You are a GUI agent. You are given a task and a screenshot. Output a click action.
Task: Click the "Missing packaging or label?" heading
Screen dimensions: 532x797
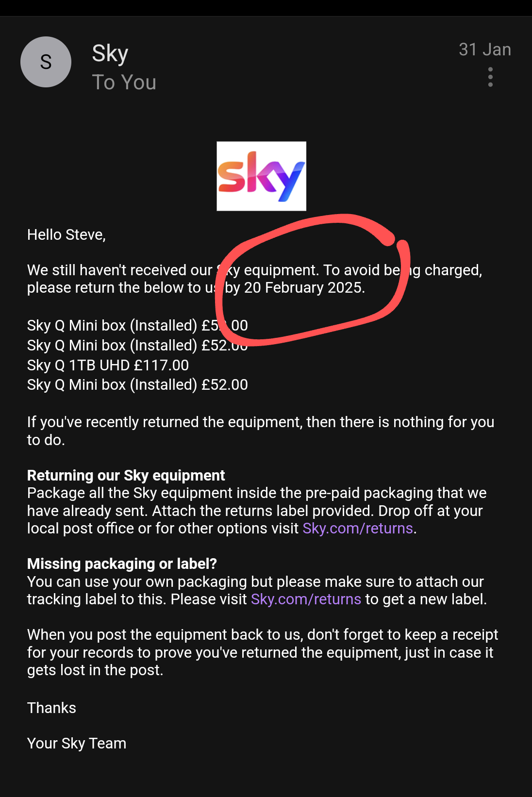pos(122,564)
